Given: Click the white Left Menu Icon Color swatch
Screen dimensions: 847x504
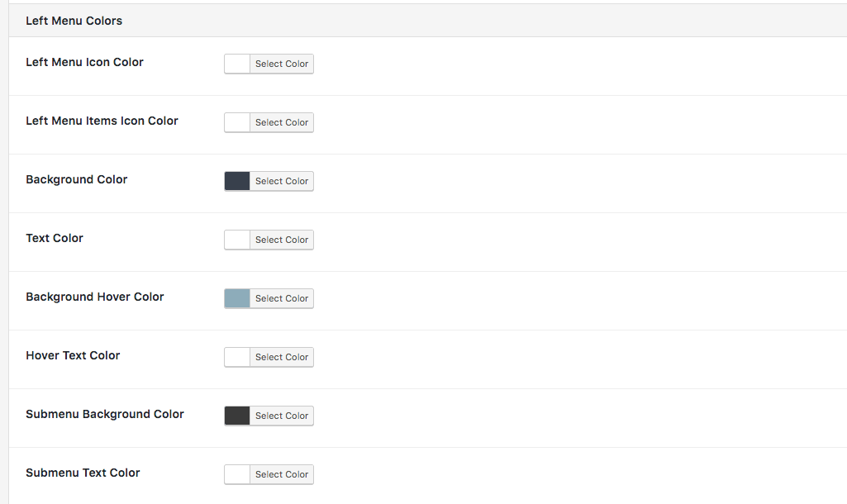Looking at the screenshot, I should (x=236, y=64).
